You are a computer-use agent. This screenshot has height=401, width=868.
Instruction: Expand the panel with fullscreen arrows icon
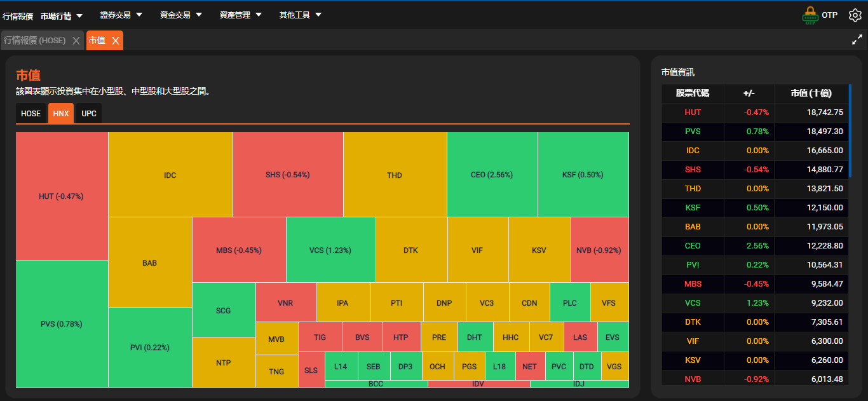(x=857, y=40)
